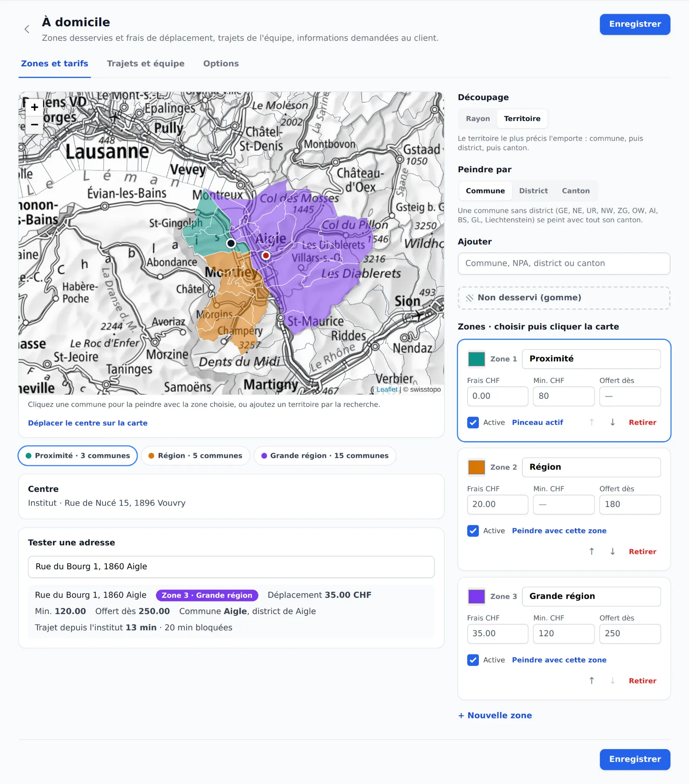Zoom in on the map
The image size is (689, 784).
(x=34, y=107)
